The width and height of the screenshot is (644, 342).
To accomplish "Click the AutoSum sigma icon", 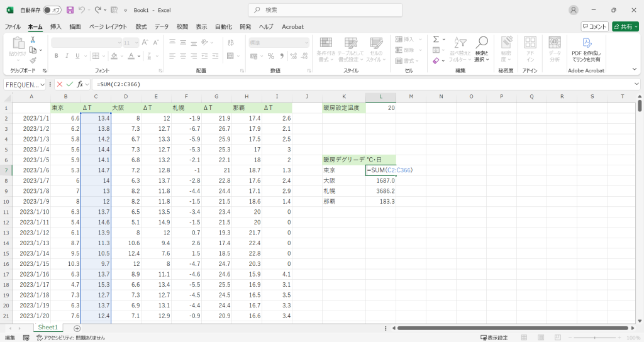I will point(435,40).
